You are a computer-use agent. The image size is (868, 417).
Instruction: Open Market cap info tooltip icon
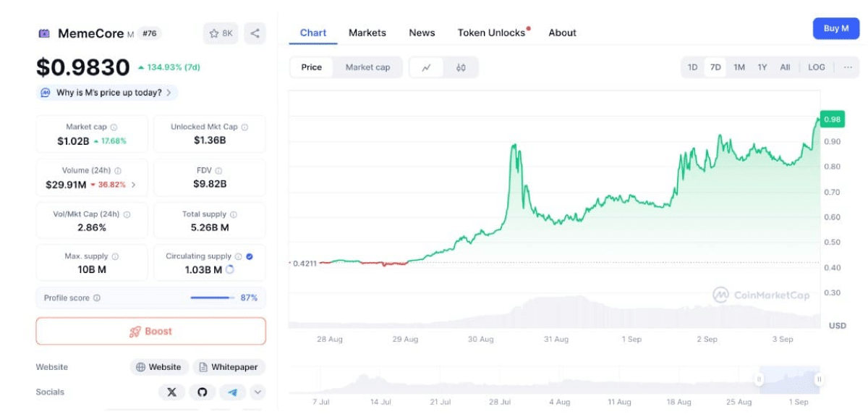[x=114, y=127]
